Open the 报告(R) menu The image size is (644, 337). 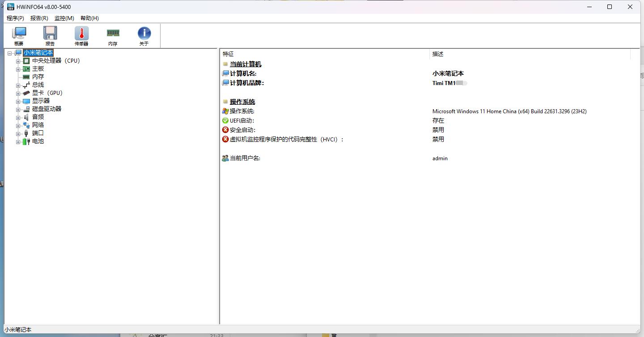(x=39, y=18)
